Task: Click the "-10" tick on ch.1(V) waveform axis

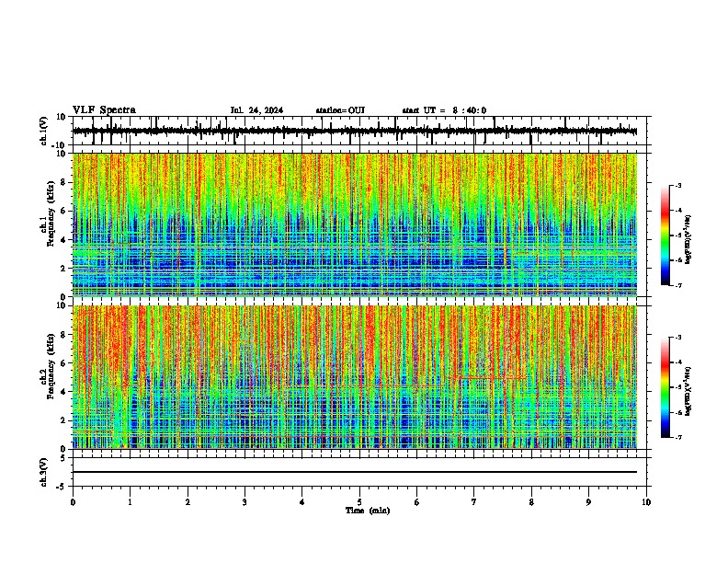Action: 60,145
